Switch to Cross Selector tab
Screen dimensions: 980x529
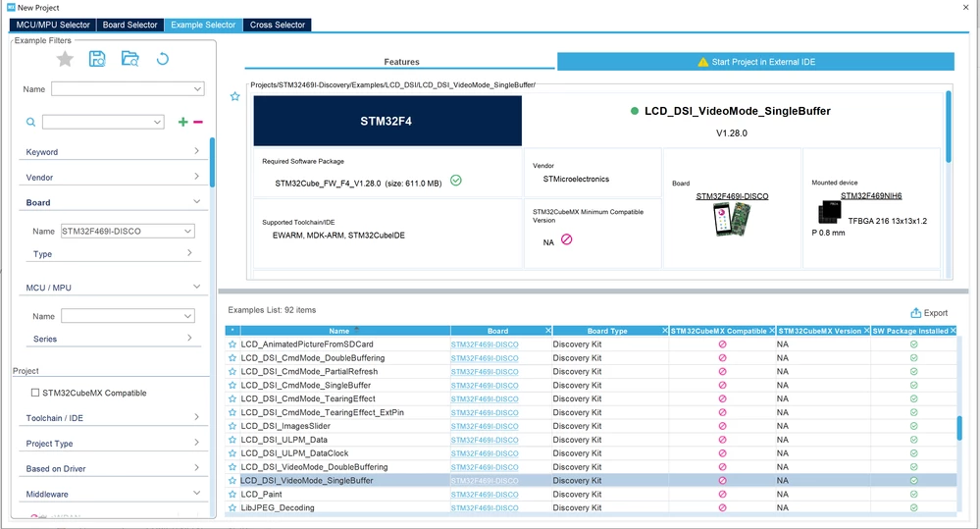278,25
